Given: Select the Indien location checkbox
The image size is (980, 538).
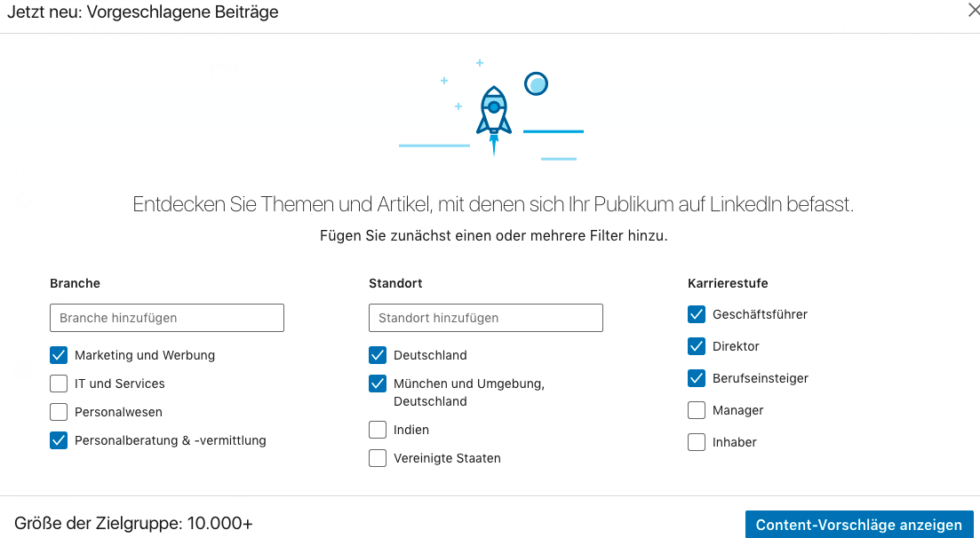Looking at the screenshot, I should (378, 430).
